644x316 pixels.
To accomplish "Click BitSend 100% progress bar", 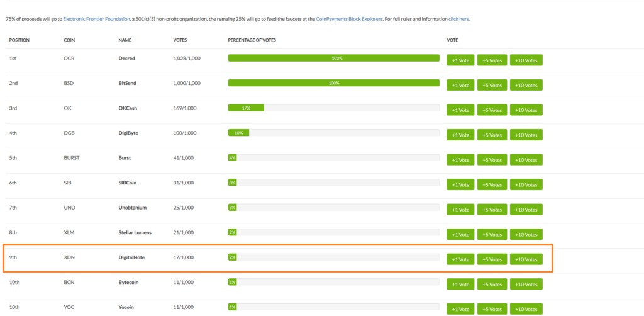I will 333,83.
